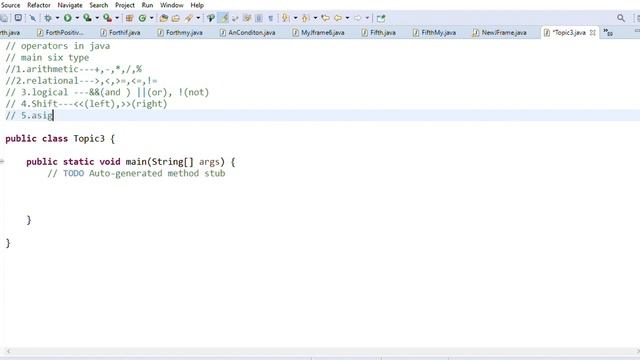Click the Toggle Word Wrap icon
Viewport: 640px width, 360px height.
(x=235, y=18)
